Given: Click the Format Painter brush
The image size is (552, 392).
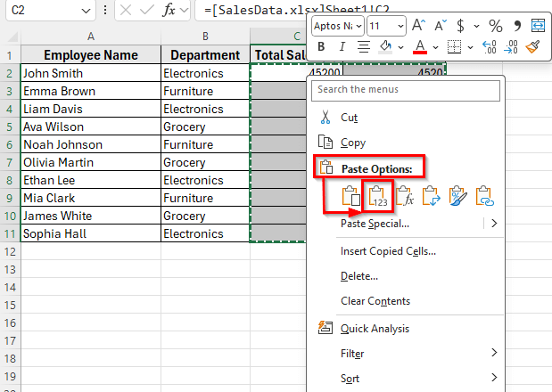Looking at the screenshot, I should pos(532,46).
